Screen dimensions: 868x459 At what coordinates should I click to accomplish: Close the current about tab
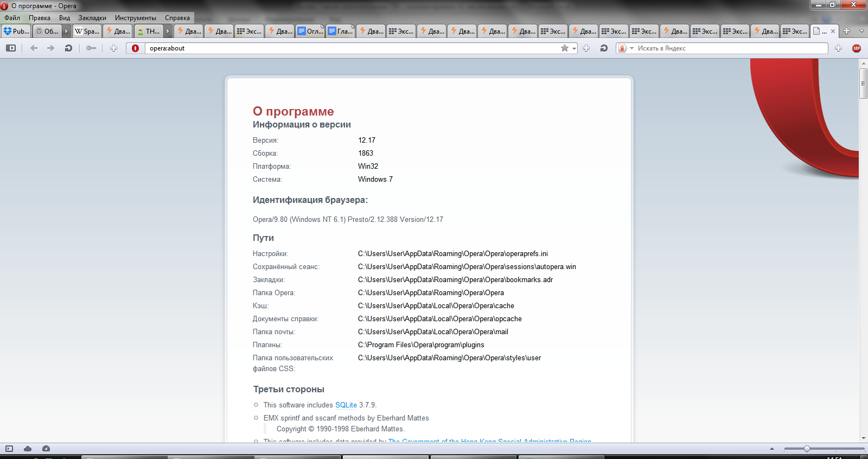[x=833, y=31]
